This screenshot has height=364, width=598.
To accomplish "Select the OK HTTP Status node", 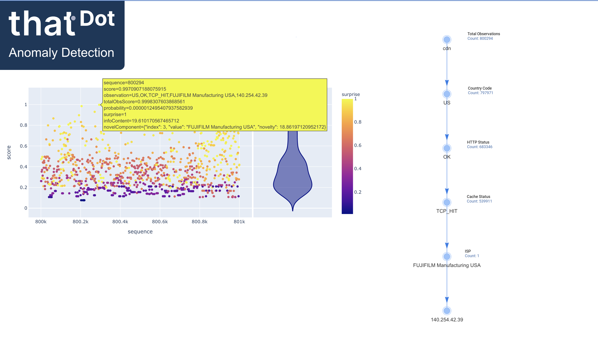I will click(x=447, y=148).
